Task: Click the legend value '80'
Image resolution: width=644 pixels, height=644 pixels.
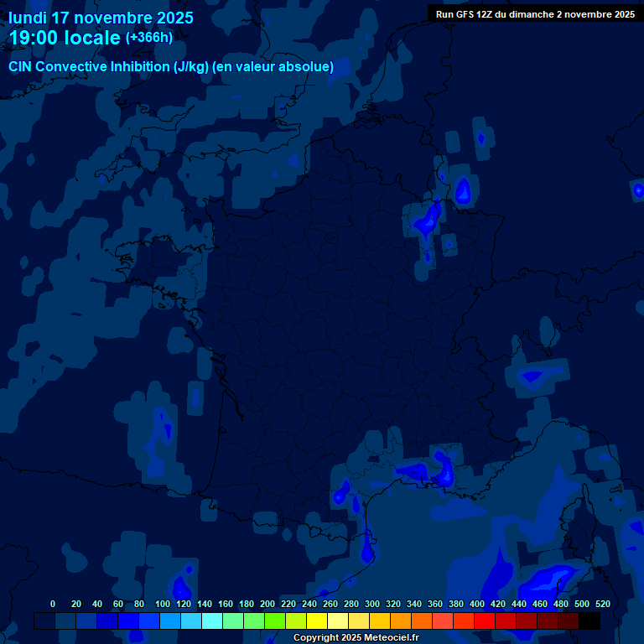Action: click(139, 604)
